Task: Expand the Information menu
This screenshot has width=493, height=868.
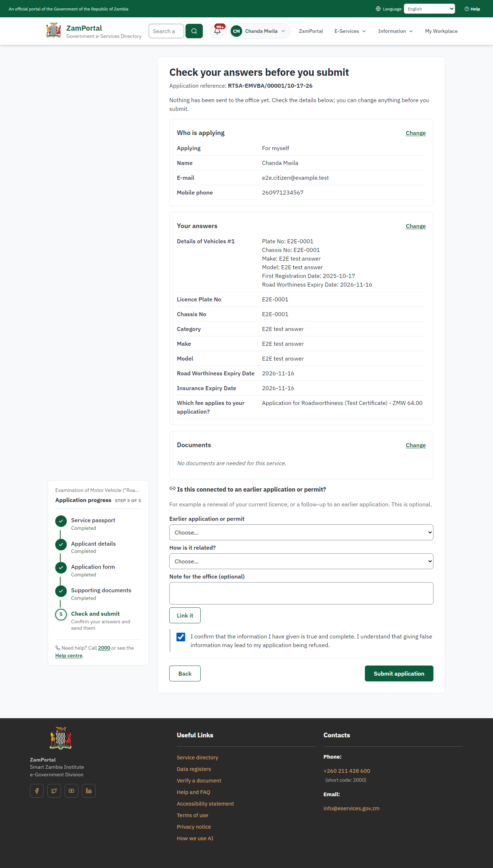Action: 395,31
